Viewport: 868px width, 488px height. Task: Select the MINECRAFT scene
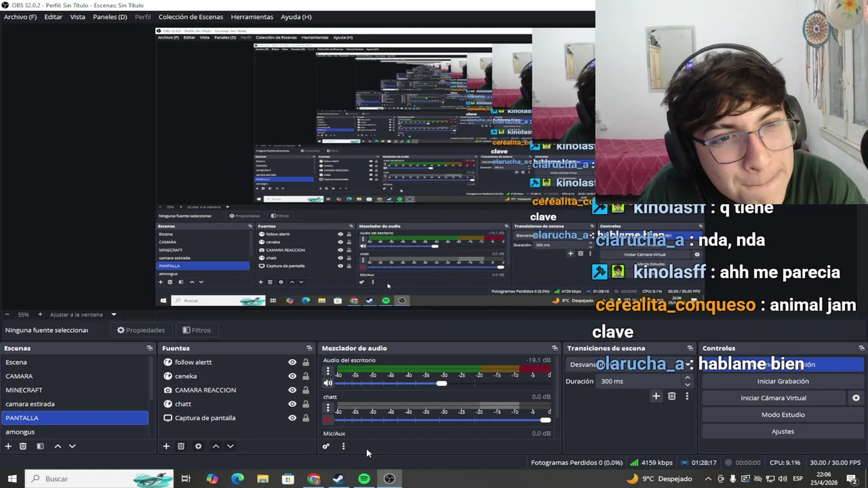coord(75,390)
